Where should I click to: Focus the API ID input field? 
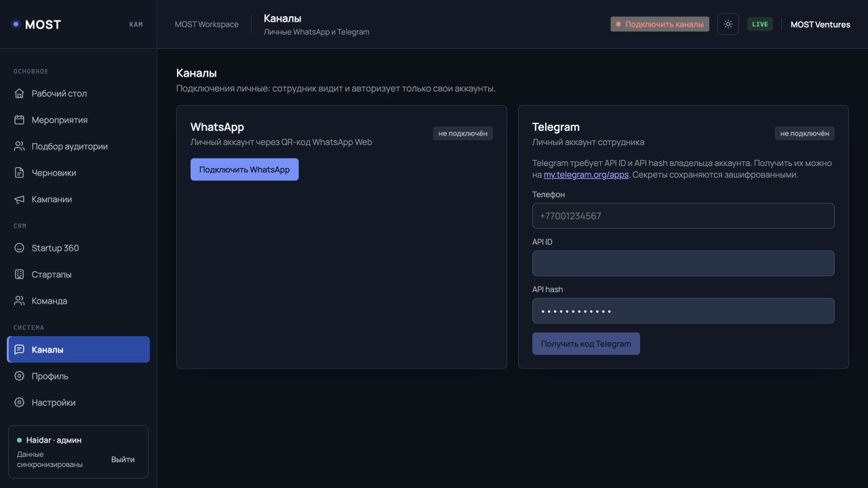click(x=683, y=264)
